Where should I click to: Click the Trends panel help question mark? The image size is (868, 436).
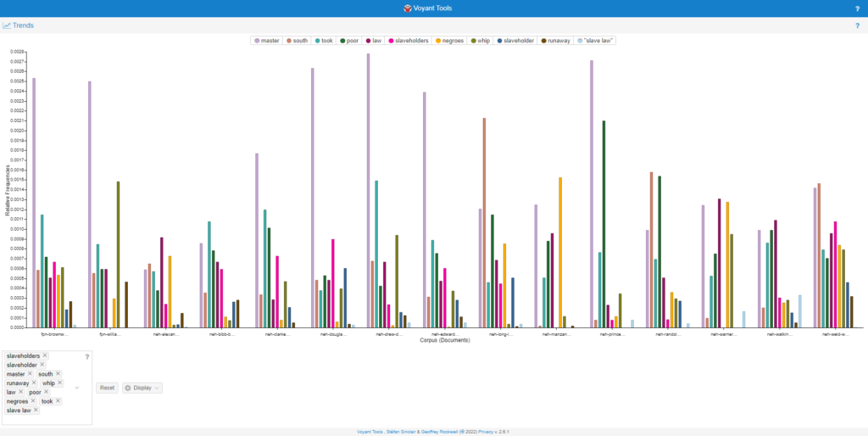point(857,25)
